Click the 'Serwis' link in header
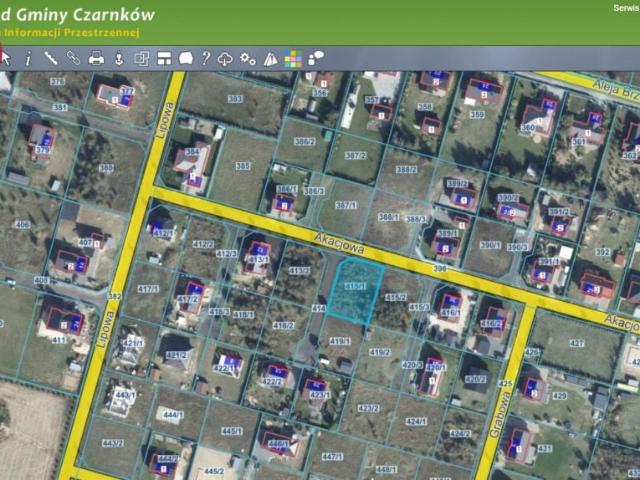 626,8
